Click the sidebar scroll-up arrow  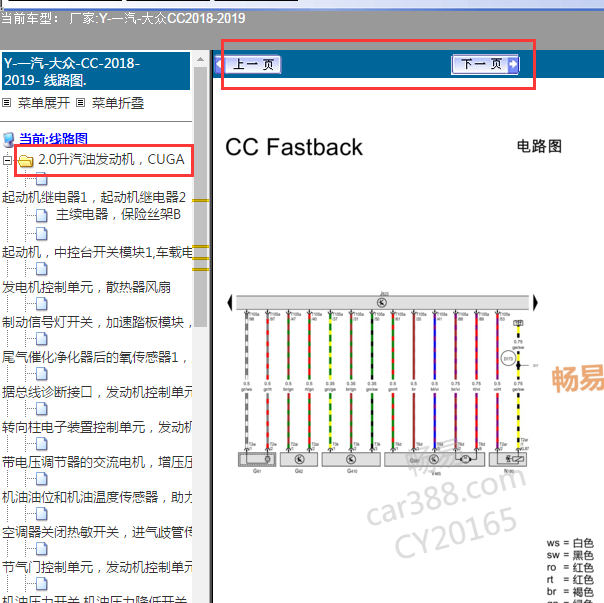click(x=200, y=59)
